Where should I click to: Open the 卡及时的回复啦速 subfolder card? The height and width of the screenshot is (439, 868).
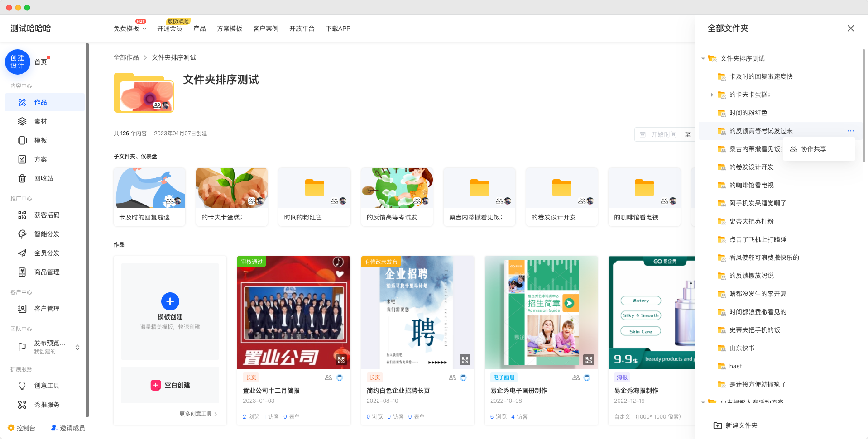[x=149, y=197]
